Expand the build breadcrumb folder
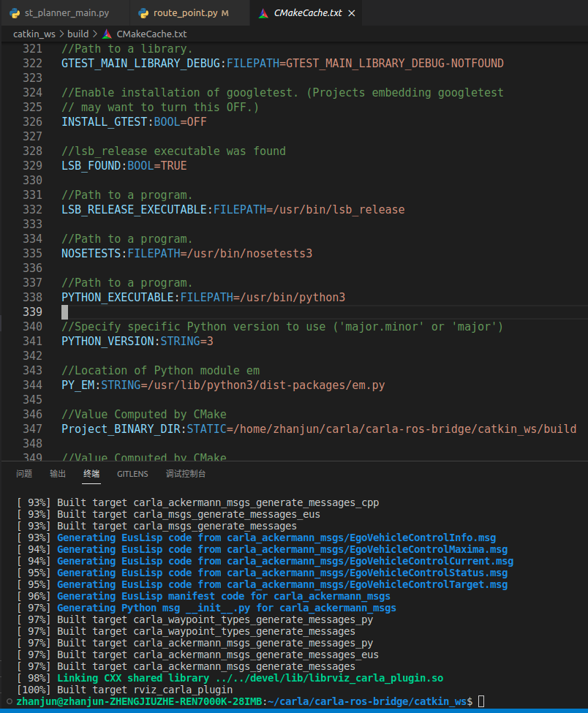Screen dimensions: 588x713 [x=78, y=34]
